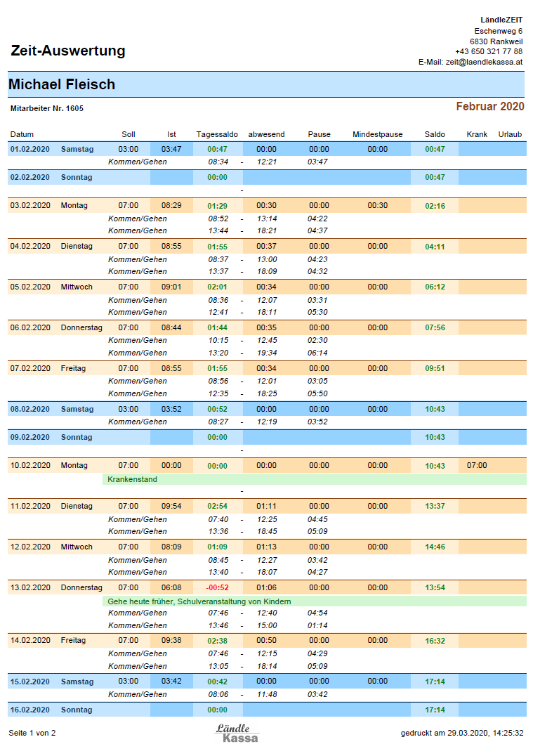Click the Saldo column header
This screenshot has height=756, width=533.
[x=435, y=134]
